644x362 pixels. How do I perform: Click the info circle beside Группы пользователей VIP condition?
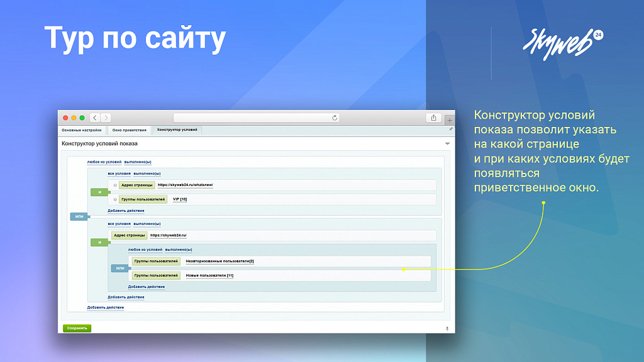[x=114, y=199]
